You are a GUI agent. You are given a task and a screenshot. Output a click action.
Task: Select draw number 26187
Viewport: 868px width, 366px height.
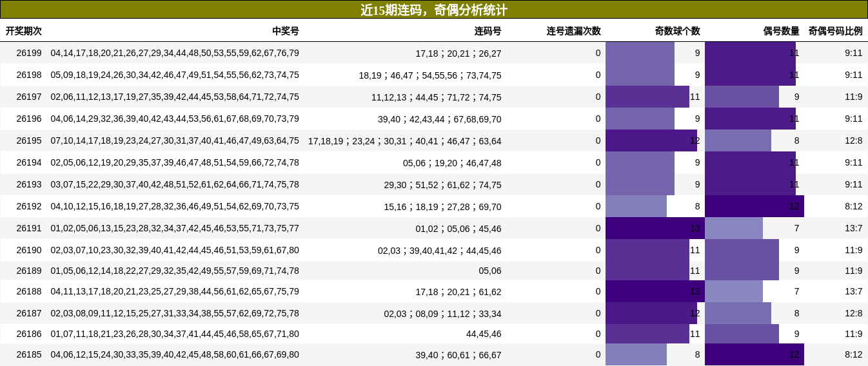coord(29,313)
